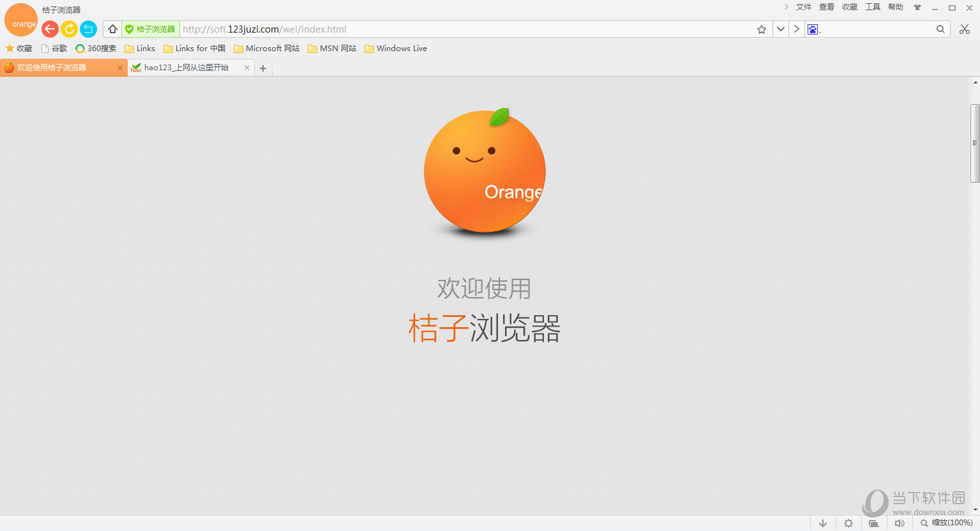The width and height of the screenshot is (980, 531).
Task: Open the 工具 menu
Action: pyautogui.click(x=872, y=7)
